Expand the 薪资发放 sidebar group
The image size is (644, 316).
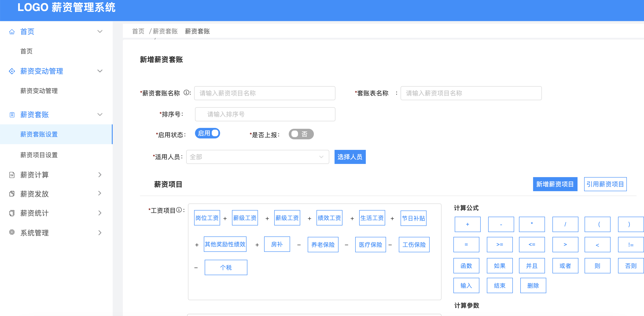[x=100, y=193]
